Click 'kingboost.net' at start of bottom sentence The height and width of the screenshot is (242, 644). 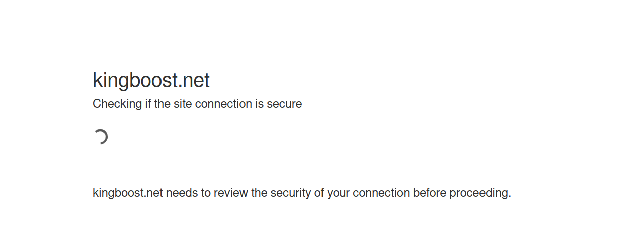[128, 193]
